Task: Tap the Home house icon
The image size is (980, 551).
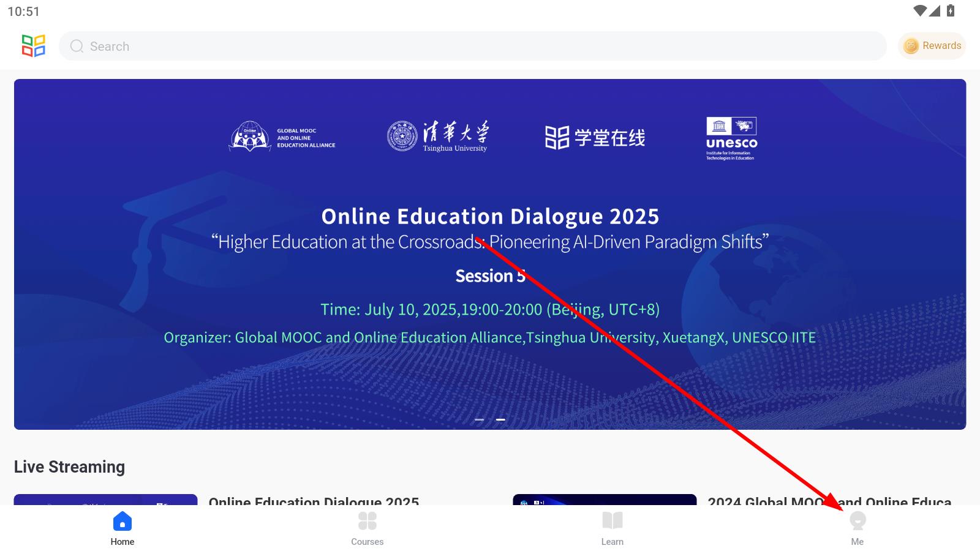Action: click(123, 521)
